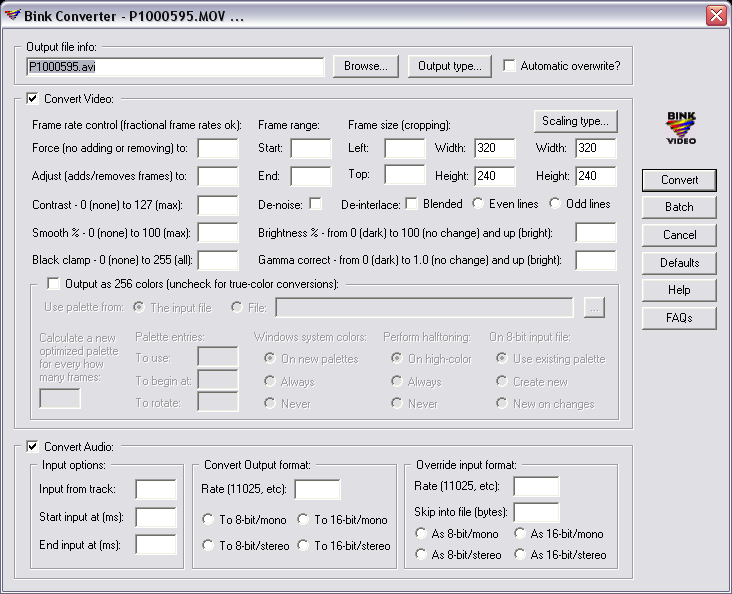
Task: Browse for the output file
Action: coord(366,66)
